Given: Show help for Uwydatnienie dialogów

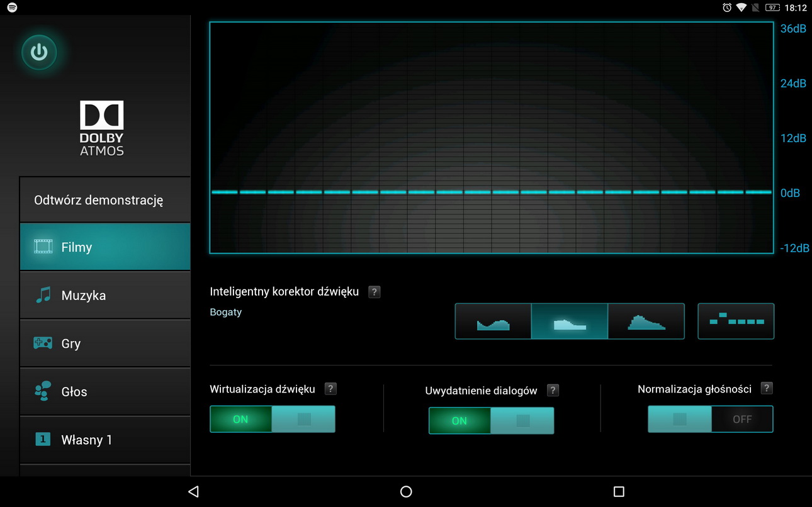Looking at the screenshot, I should click(x=553, y=390).
